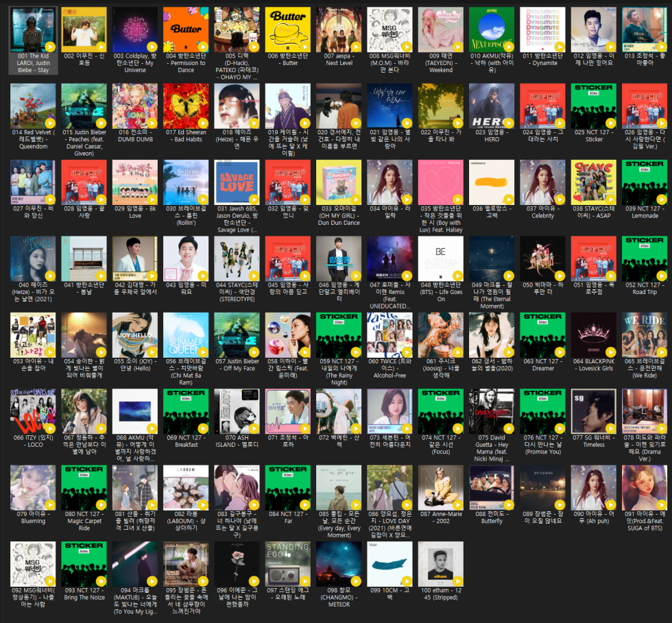Image resolution: width=672 pixels, height=623 pixels.
Task: Click play badge on 066 ITZY LOCO
Action: point(49,429)
